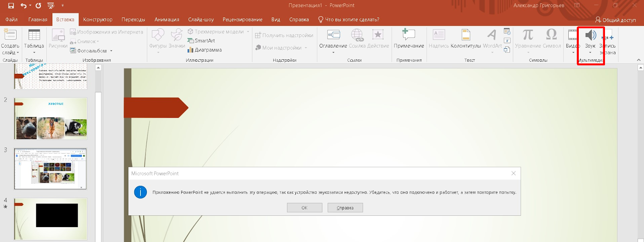Open Колонтитулы (Header & Footer)

tap(466, 36)
